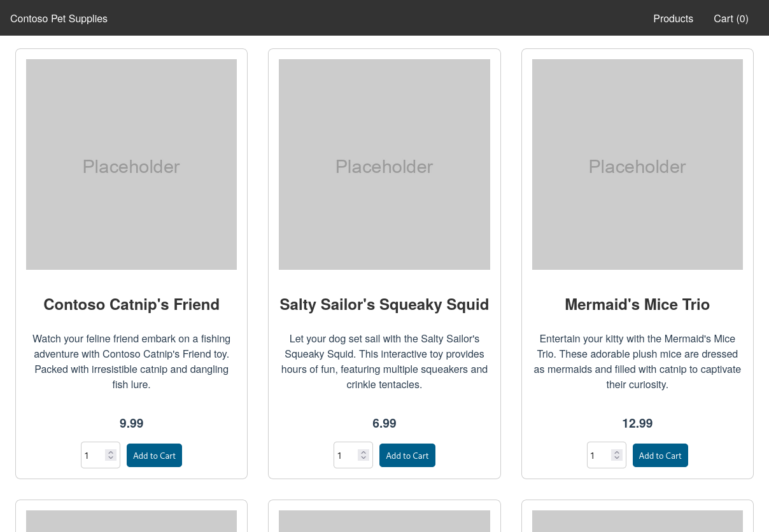Viewport: 769px width, 532px height.
Task: Select the quantity field for Salty Sailor's Squeaky Squid
Action: [347, 455]
